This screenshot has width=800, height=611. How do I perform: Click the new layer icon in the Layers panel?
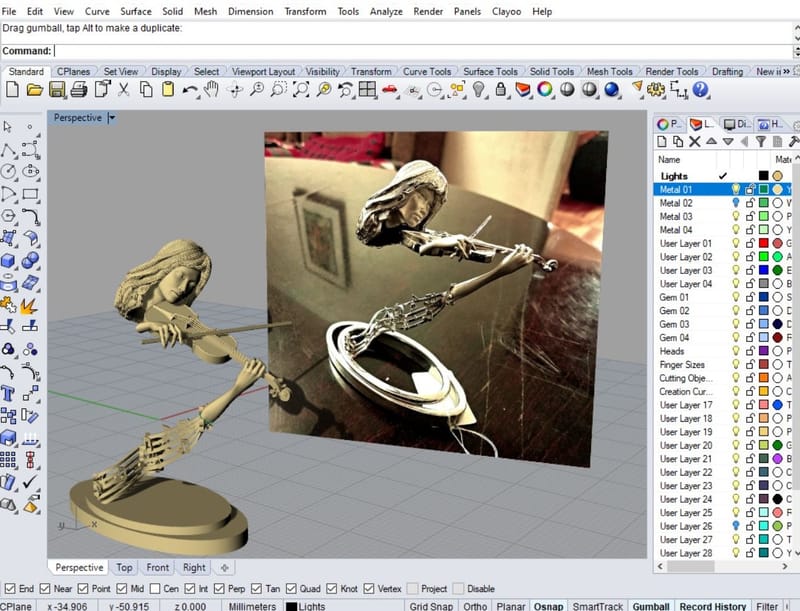(662, 142)
